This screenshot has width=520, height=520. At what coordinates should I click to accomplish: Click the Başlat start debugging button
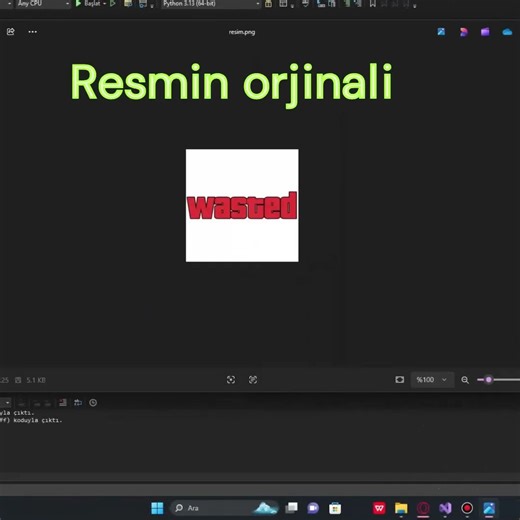[88, 3]
